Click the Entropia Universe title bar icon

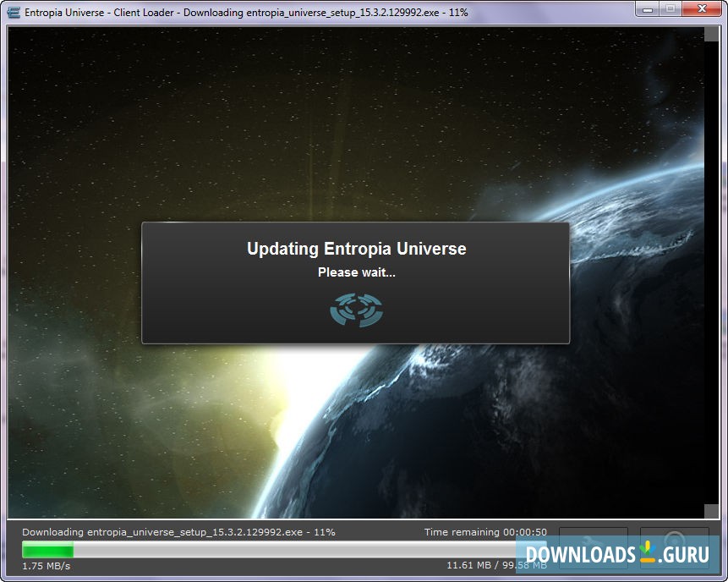[14, 13]
